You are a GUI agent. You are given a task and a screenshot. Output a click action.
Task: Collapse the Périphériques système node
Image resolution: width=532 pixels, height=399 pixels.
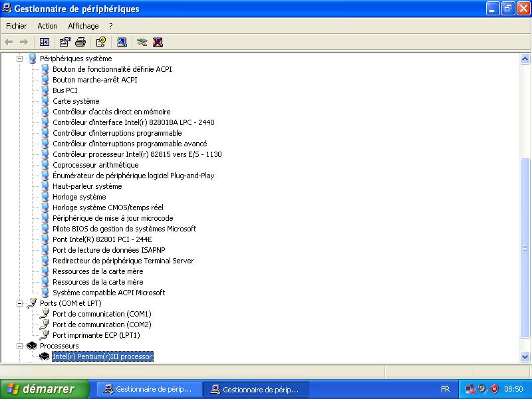click(x=20, y=59)
